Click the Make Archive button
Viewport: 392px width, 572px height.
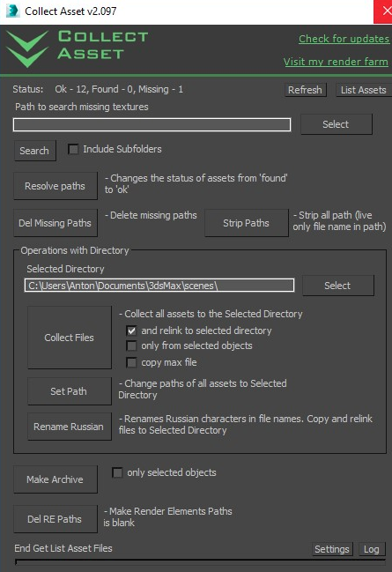[x=55, y=479]
